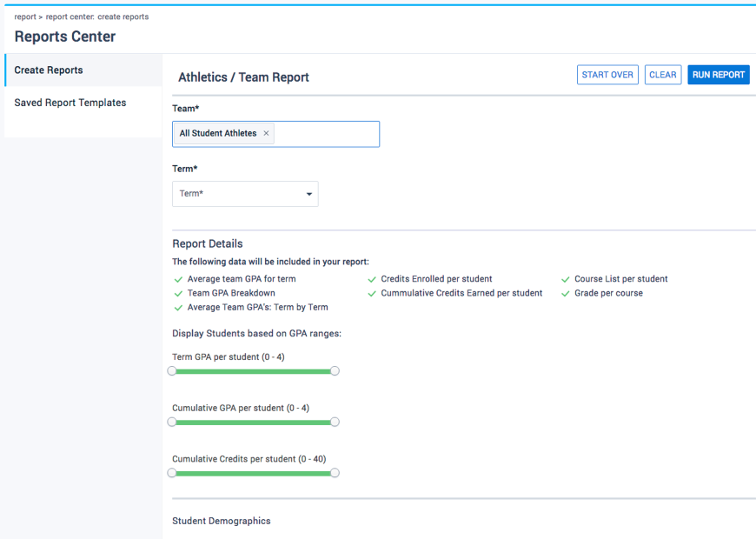
Task: Click inside the Team input field
Action: coord(326,134)
